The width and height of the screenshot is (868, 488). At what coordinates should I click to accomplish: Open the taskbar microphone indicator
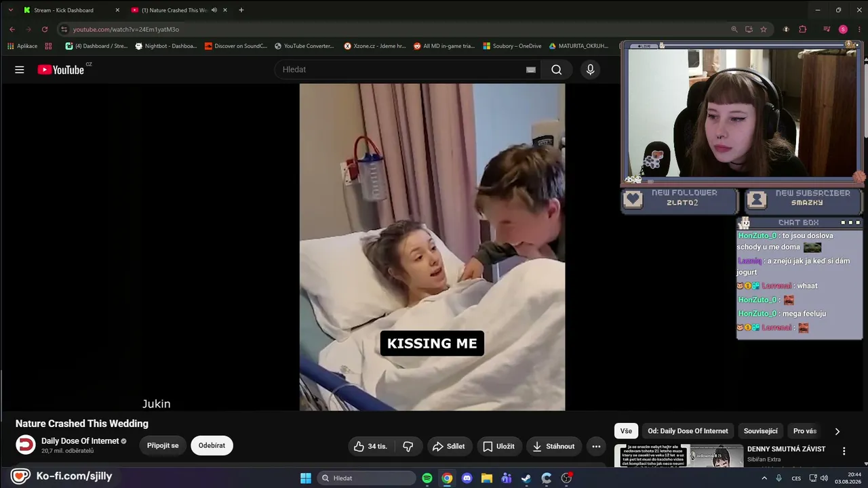(x=778, y=478)
